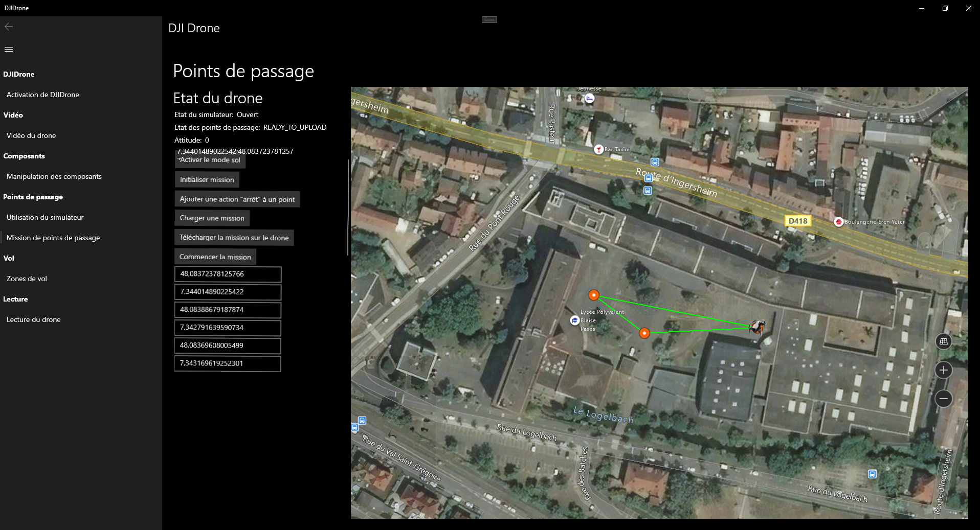Viewport: 980px width, 530px height.
Task: Select Zones de vol menu item
Action: (27, 279)
